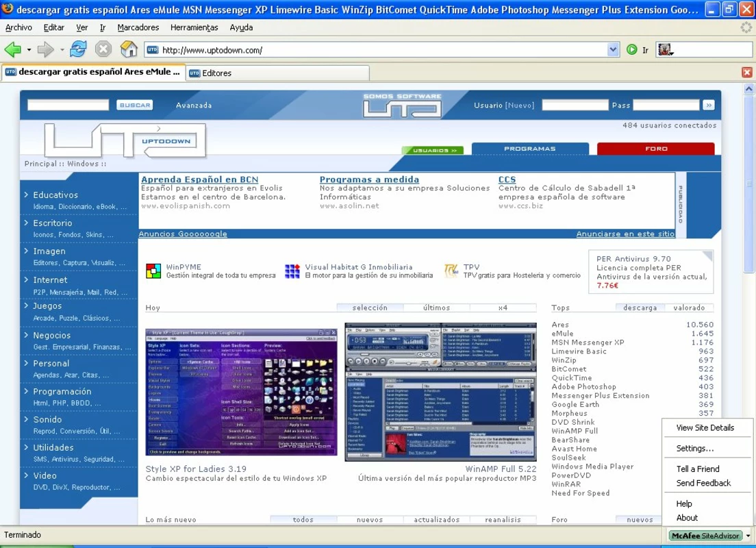
Task: Select the actualizados tab
Action: (x=436, y=519)
